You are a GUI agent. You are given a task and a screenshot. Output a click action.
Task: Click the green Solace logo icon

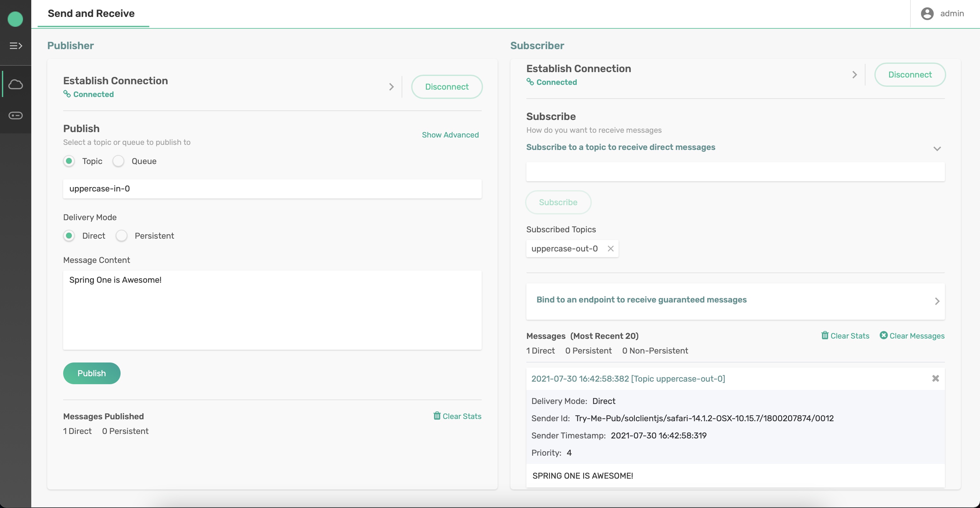point(15,19)
